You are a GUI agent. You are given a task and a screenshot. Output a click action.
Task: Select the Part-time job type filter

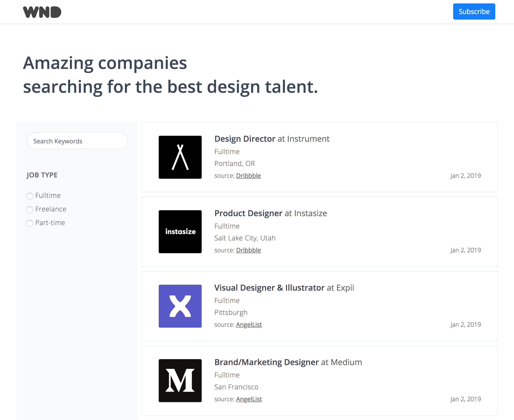[30, 223]
